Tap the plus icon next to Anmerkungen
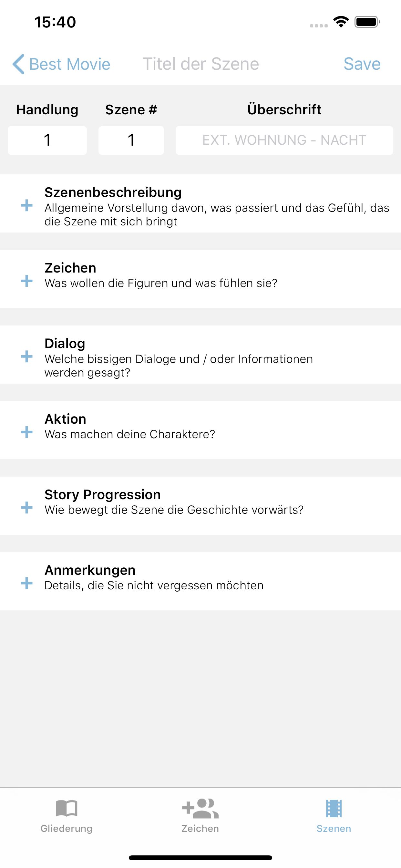The height and width of the screenshot is (868, 401). (x=26, y=583)
